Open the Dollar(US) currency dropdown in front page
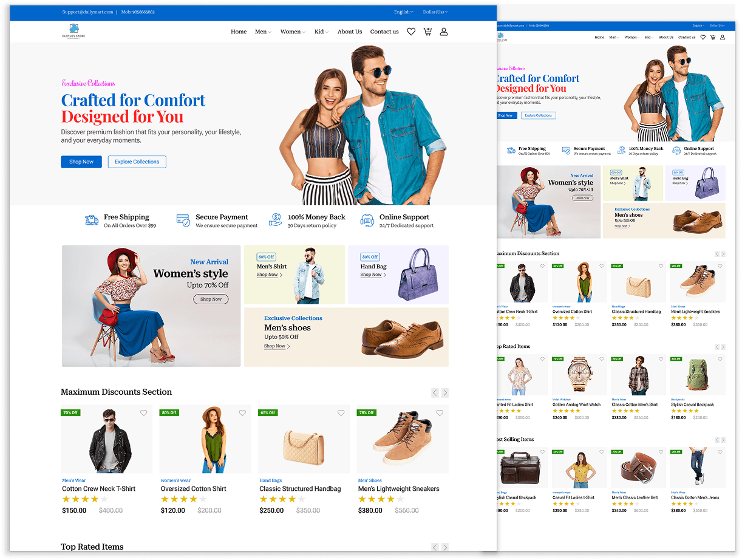Viewport: 742px width, 560px height. click(x=435, y=12)
